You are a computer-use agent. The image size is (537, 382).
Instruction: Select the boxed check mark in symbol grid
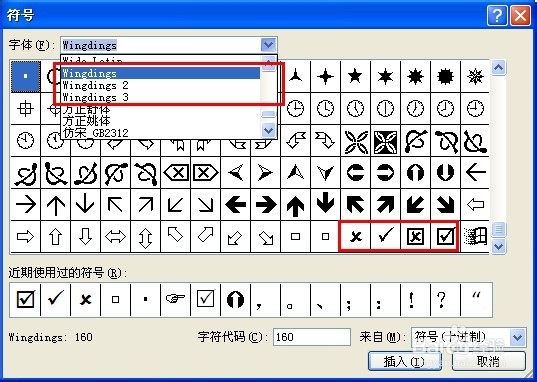click(x=446, y=236)
